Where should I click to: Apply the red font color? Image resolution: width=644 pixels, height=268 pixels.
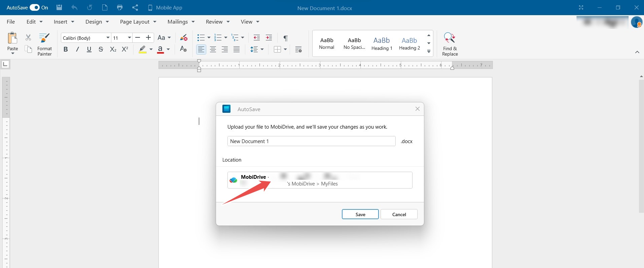pyautogui.click(x=160, y=49)
